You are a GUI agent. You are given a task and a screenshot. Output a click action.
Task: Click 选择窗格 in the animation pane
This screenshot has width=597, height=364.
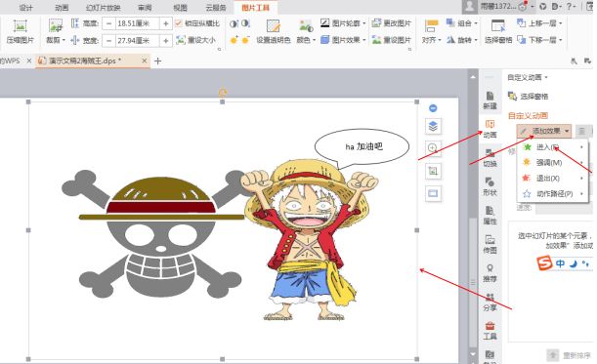coord(529,97)
